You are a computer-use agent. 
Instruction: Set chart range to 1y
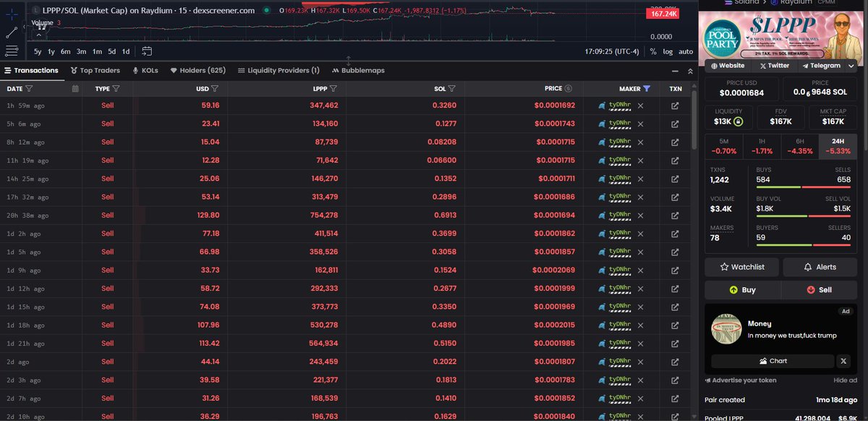click(51, 51)
